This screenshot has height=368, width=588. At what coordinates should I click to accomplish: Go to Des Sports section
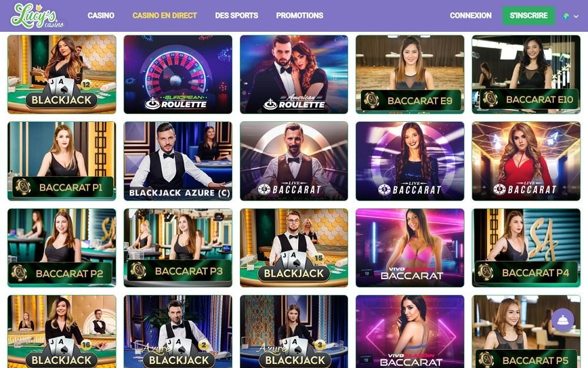[x=236, y=15]
